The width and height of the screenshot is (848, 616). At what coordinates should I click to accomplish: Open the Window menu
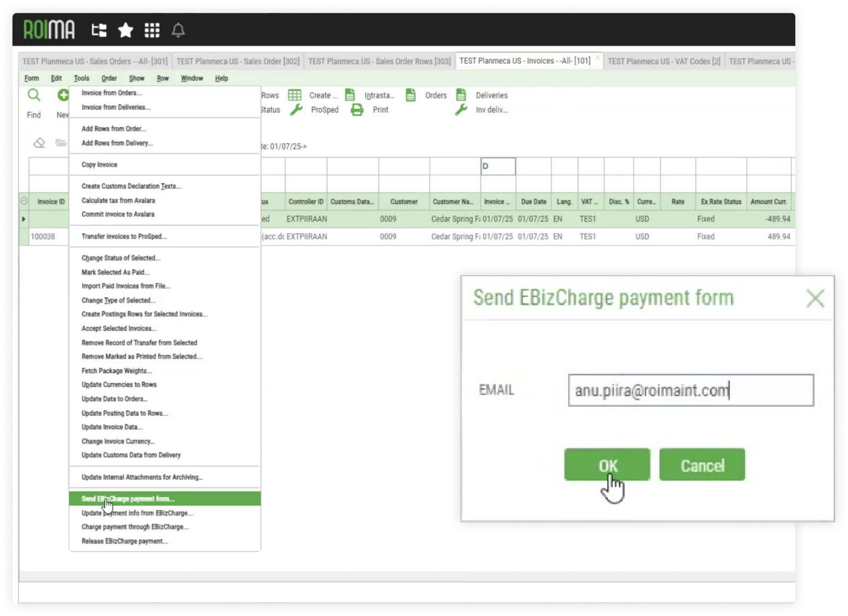[192, 78]
